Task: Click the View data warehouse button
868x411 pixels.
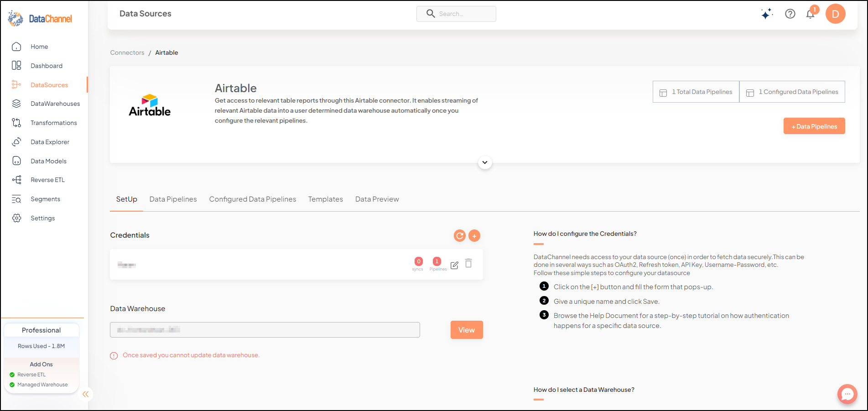Action: pos(467,330)
